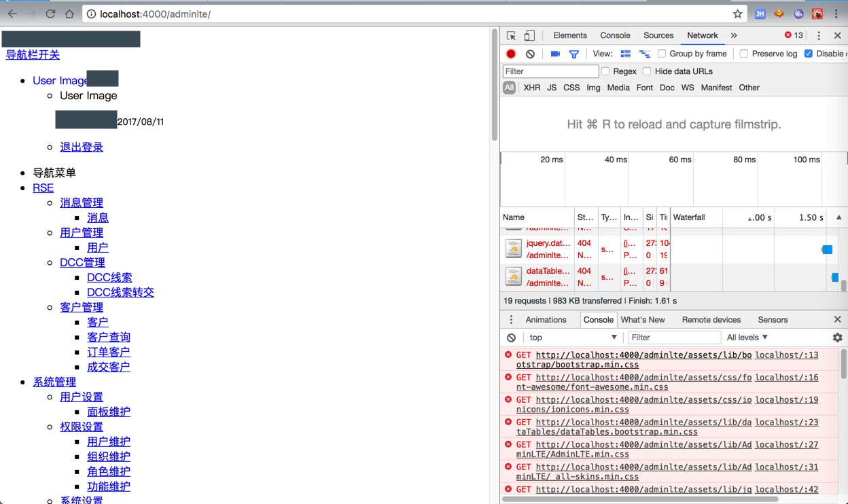This screenshot has height=504, width=848.
Task: Open the drawer's three-dot menu
Action: click(511, 319)
